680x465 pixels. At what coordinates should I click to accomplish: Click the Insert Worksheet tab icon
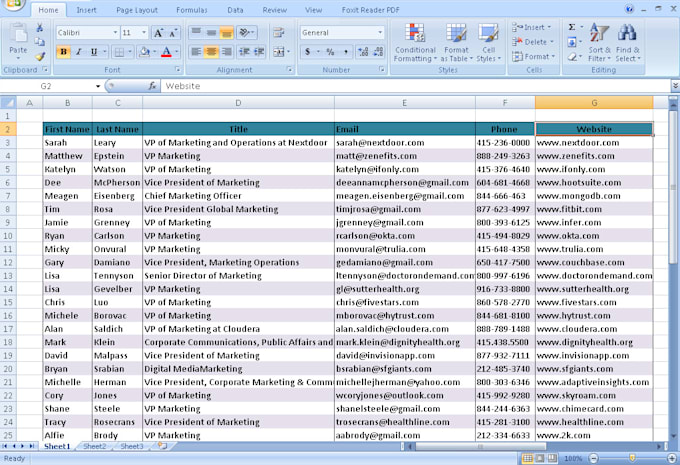coord(162,446)
